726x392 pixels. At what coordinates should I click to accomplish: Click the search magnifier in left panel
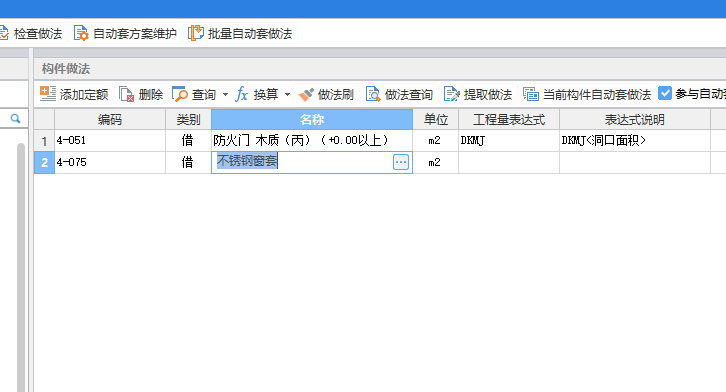pos(15,119)
